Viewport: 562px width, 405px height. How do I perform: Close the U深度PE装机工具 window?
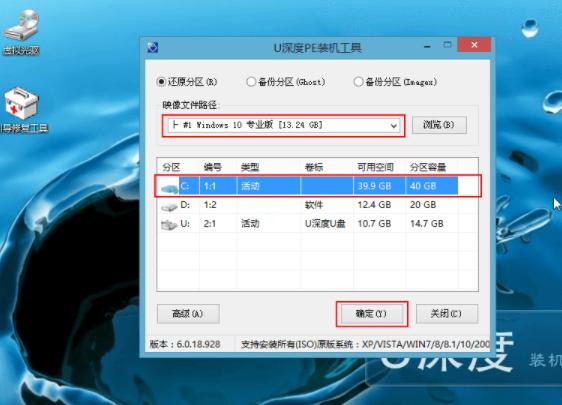474,45
